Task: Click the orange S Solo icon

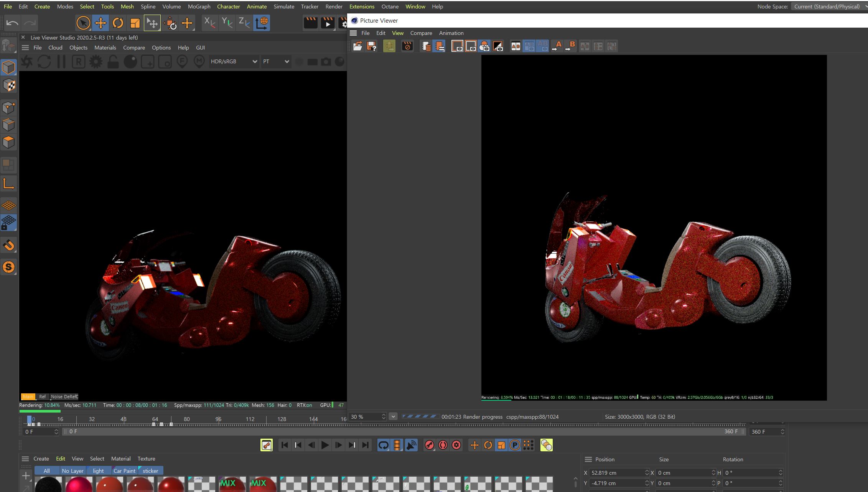Action: pyautogui.click(x=8, y=267)
